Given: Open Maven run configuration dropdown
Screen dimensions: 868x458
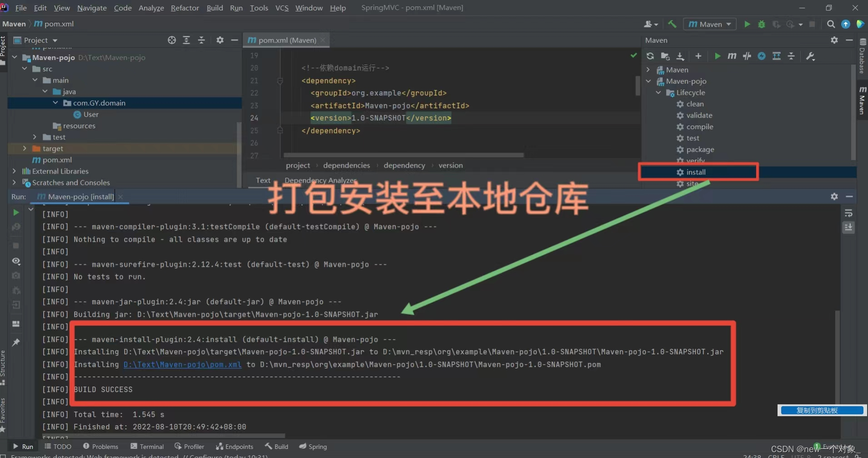Looking at the screenshot, I should (709, 24).
